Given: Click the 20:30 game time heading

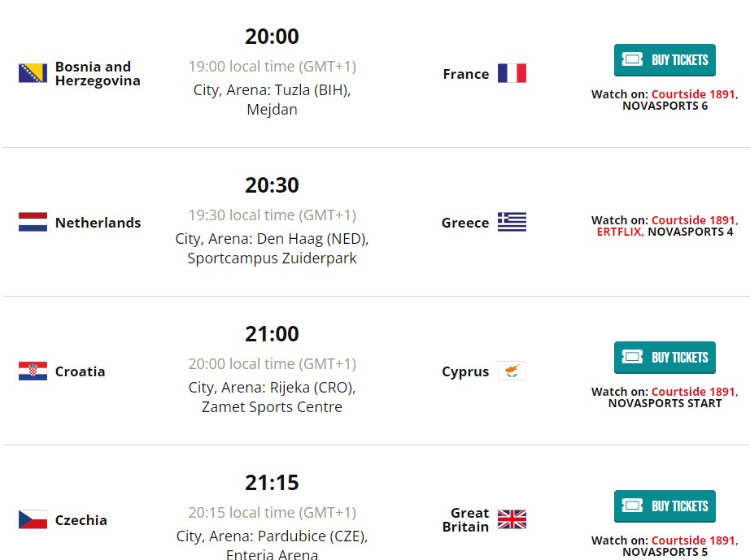Looking at the screenshot, I should point(272,185).
